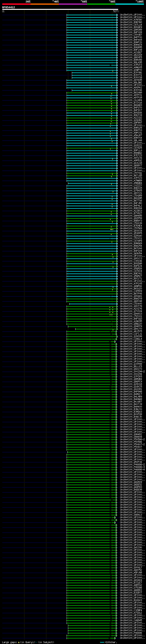Open the UniRef100_Q7PZK5 hit

click(x=131, y=376)
